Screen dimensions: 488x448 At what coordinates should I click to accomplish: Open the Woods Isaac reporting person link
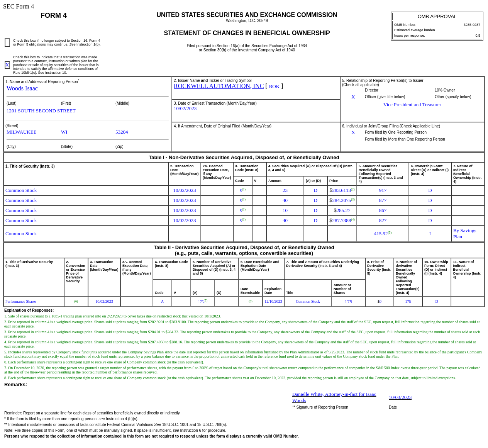pos(22,88)
